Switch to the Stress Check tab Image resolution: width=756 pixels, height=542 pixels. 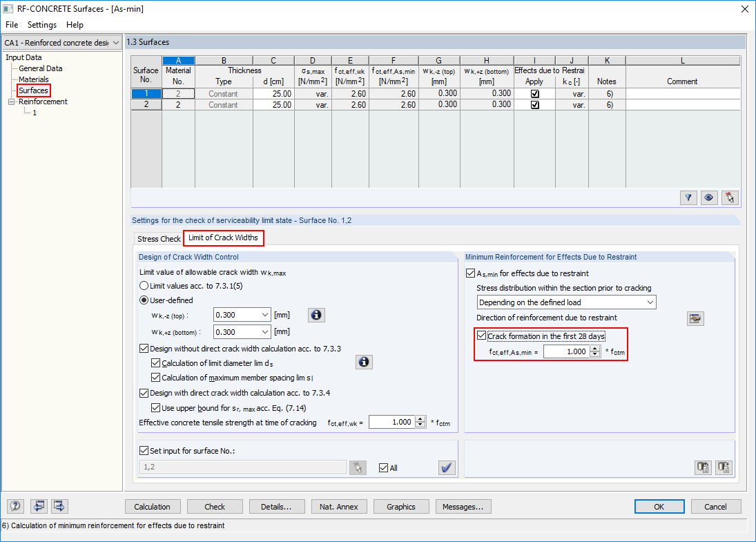[158, 238]
